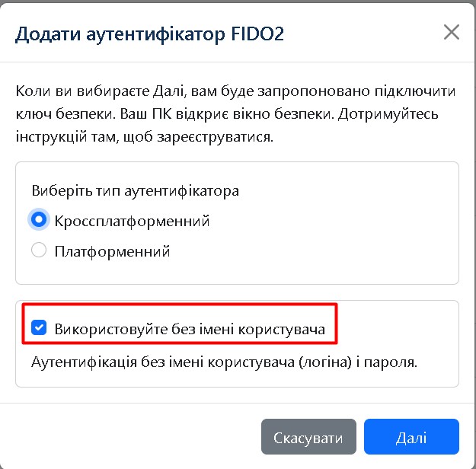This screenshot has width=476, height=469.
Task: Click the Кроссплатформенний label text
Action: [132, 221]
